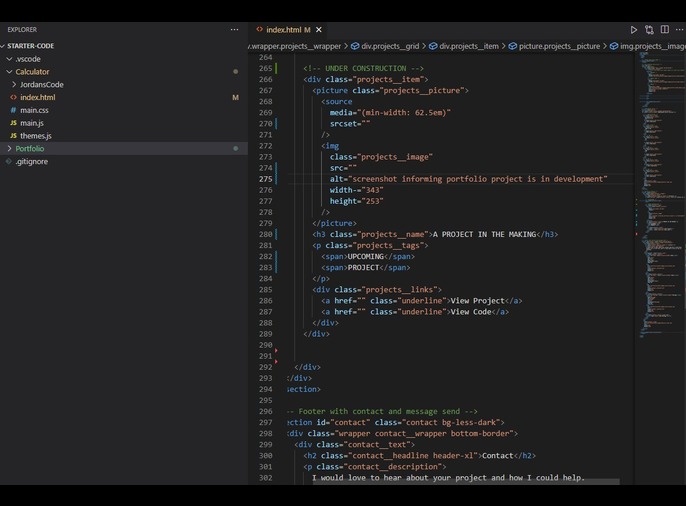
Task: Click the 'View Project' anchor text
Action: 477,301
